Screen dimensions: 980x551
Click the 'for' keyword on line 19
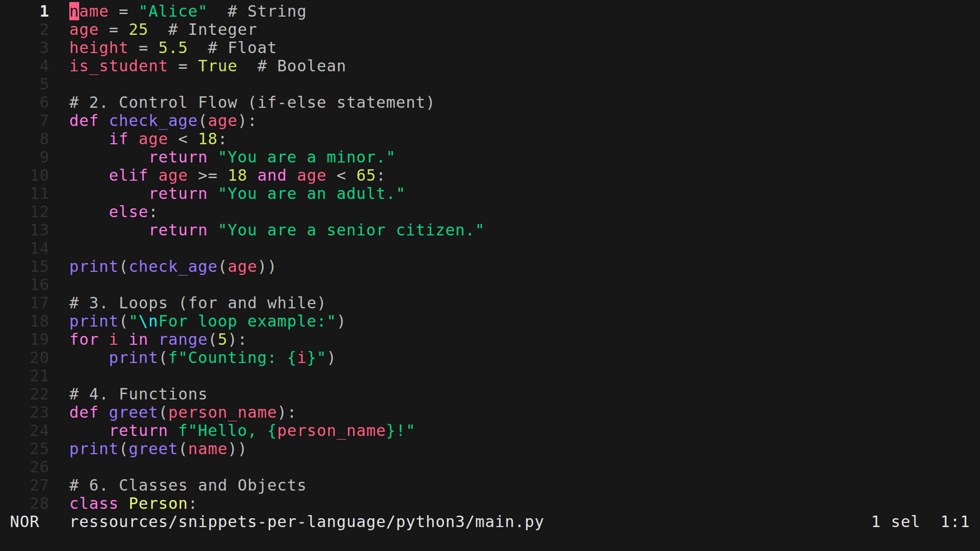point(84,340)
